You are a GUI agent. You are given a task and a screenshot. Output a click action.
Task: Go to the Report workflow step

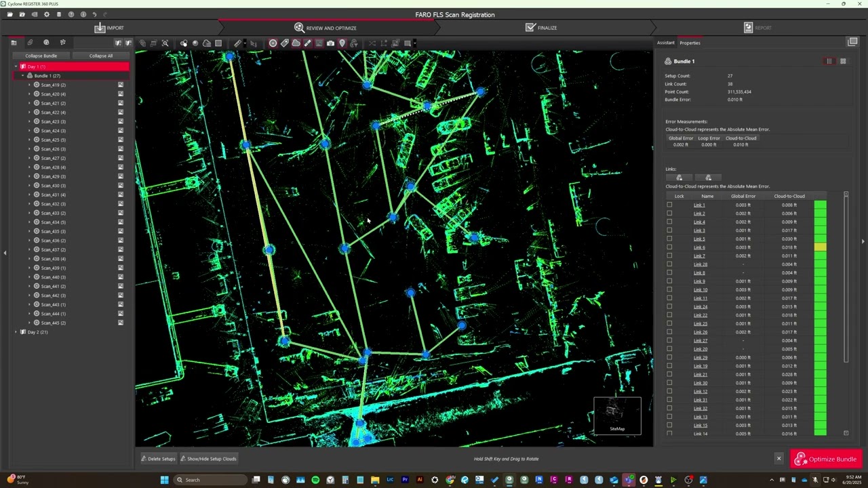tap(757, 28)
